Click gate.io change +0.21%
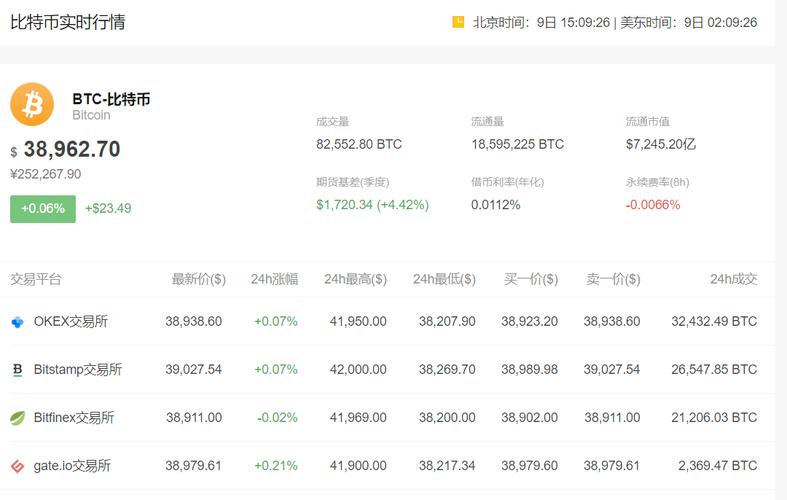 click(276, 466)
